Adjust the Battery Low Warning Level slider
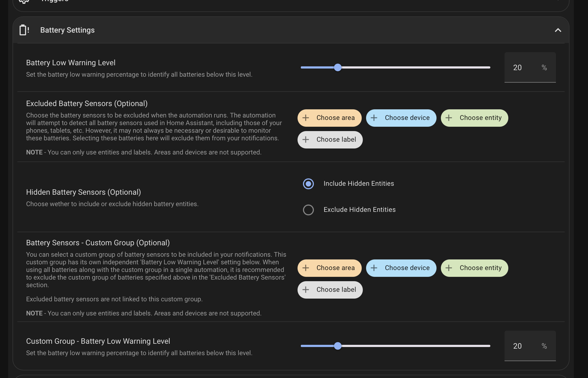Image resolution: width=588 pixels, height=378 pixels. [395, 67]
